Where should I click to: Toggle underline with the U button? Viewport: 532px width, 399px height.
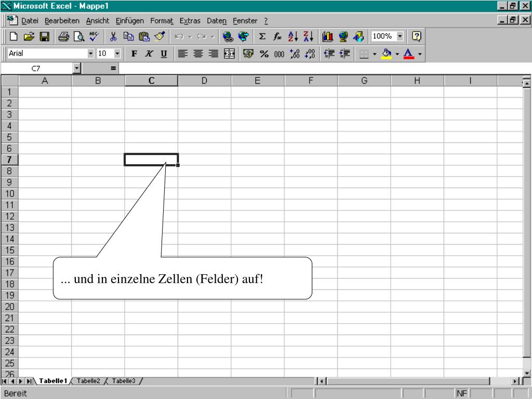point(164,54)
